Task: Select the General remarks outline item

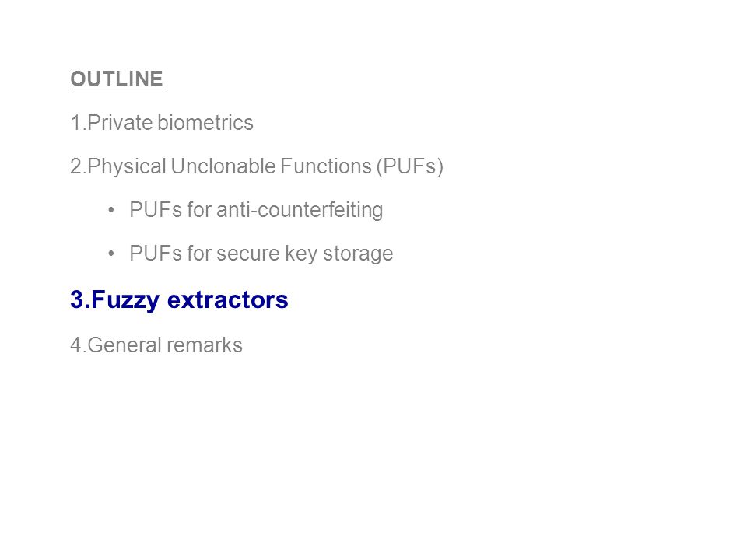Action: point(156,345)
